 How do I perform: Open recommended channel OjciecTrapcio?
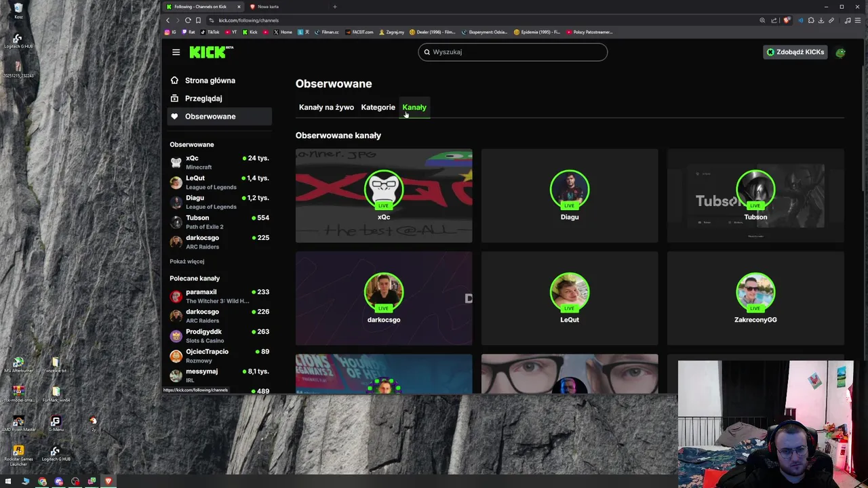click(x=219, y=356)
